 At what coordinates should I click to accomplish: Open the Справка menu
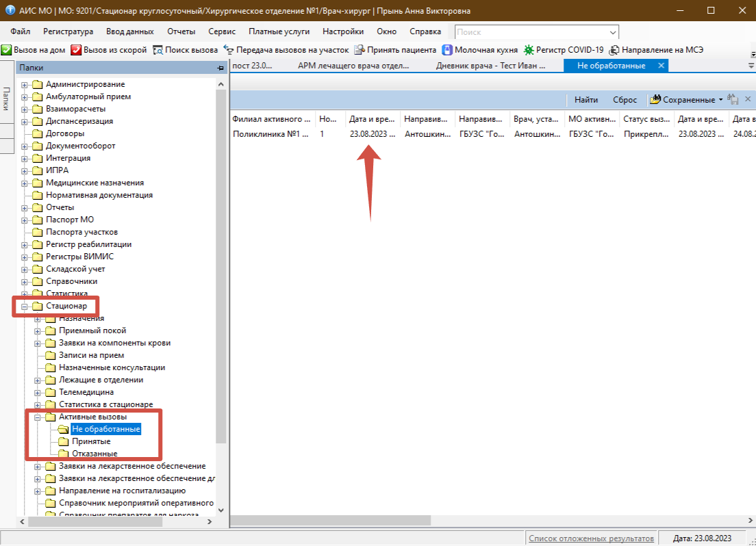425,31
